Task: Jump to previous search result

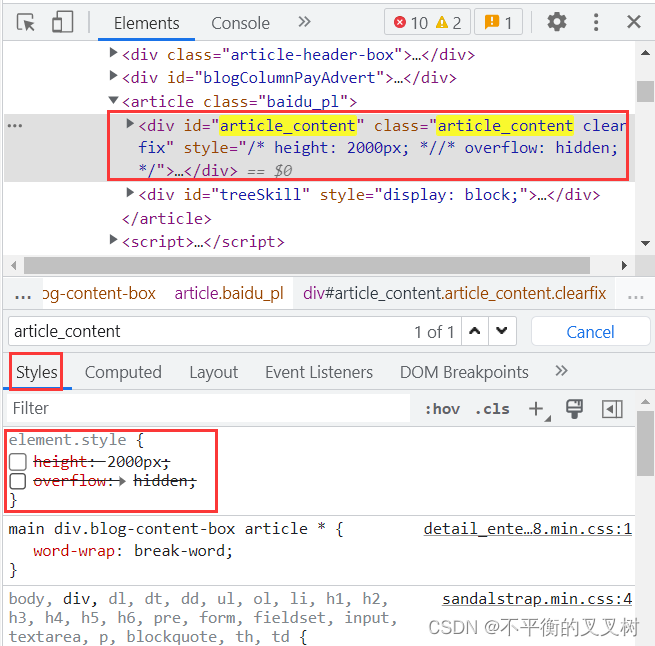Action: click(x=475, y=331)
